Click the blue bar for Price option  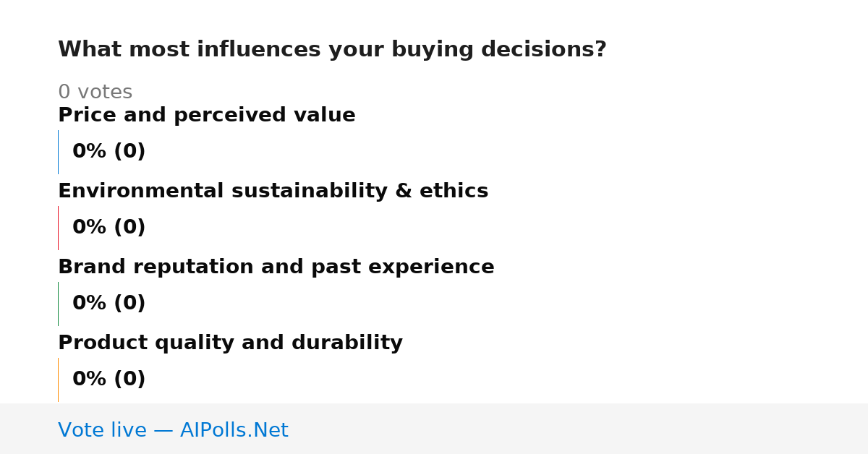[x=58, y=152]
